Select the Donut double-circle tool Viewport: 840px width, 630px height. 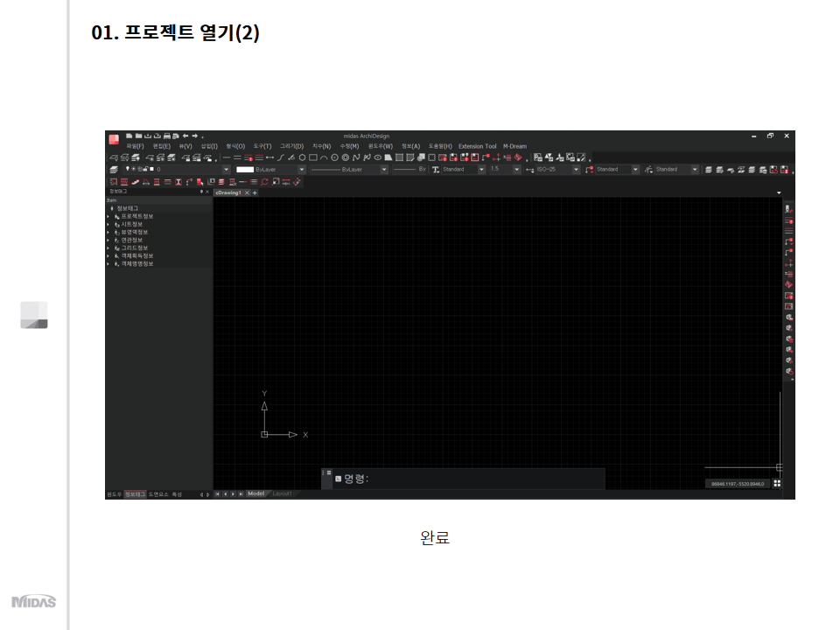click(346, 157)
